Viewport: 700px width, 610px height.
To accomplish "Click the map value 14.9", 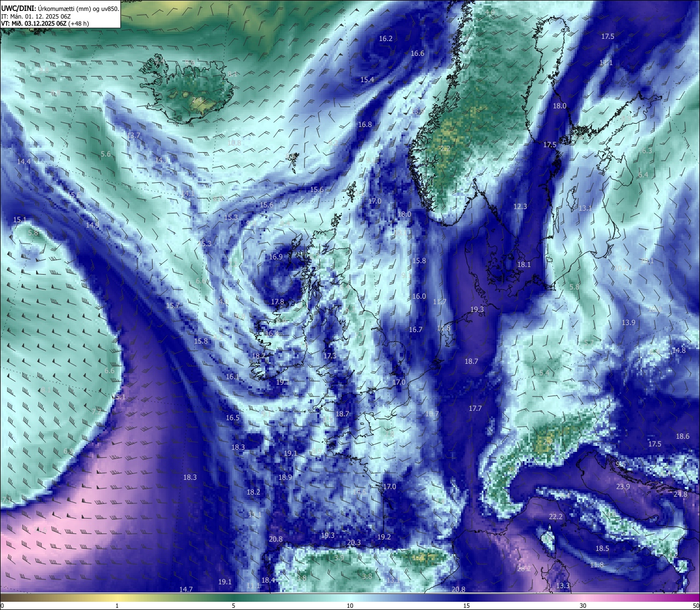I will 92,224.
